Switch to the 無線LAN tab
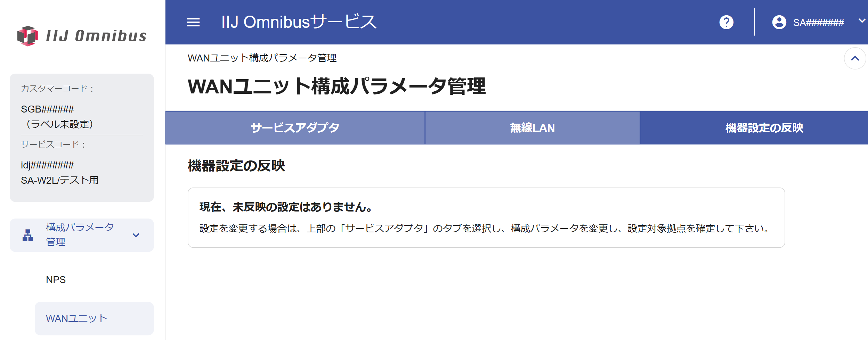 coord(532,128)
